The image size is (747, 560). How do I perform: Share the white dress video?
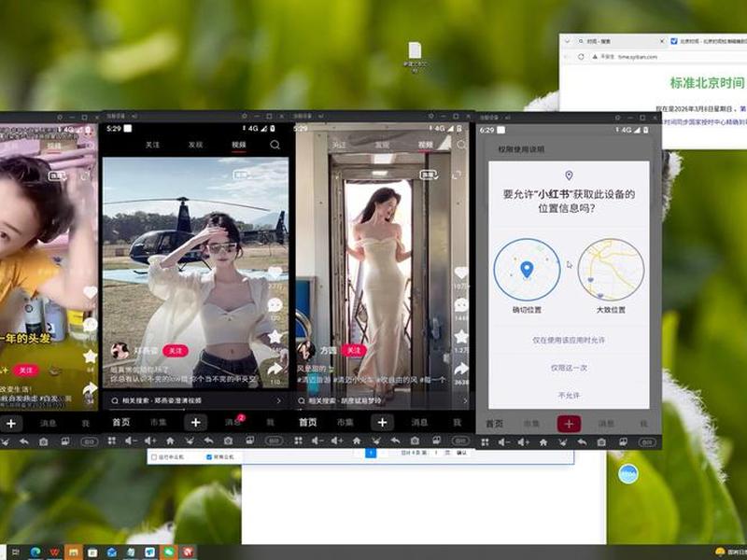pos(461,369)
